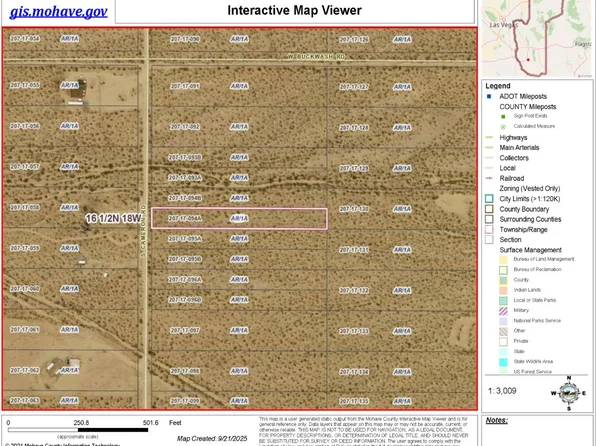
Task: Click the map scale bar
Action: coord(78,430)
